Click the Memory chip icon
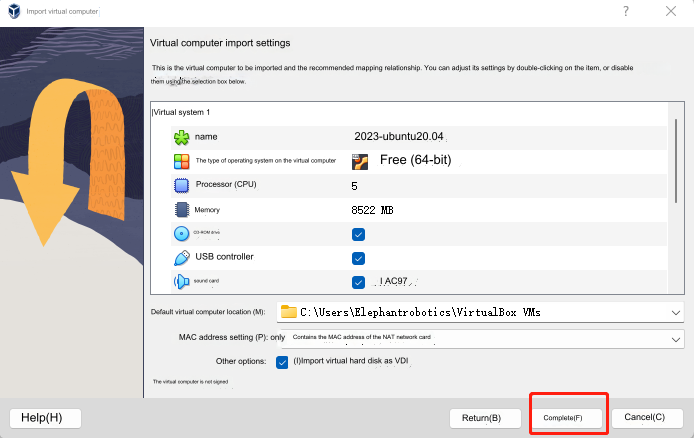 pos(181,210)
